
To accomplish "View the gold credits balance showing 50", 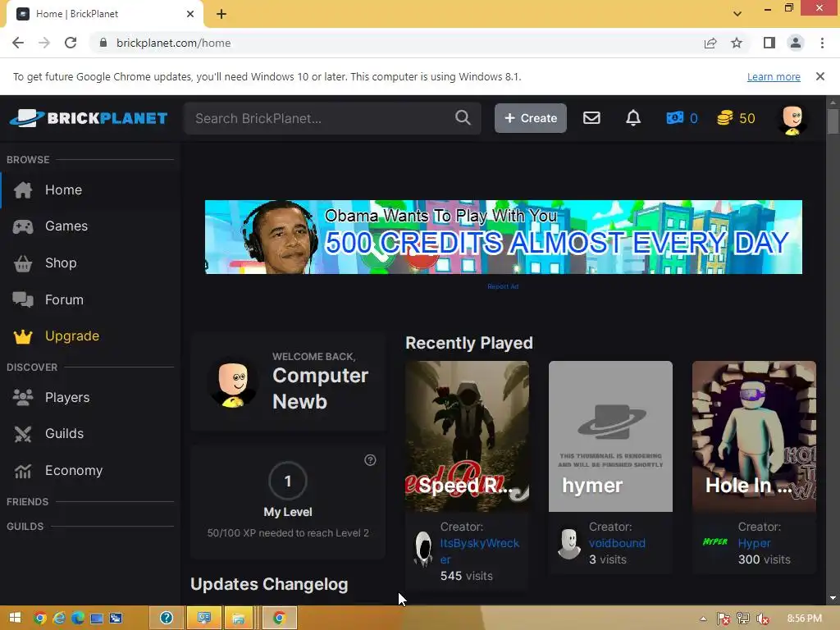I will click(x=736, y=118).
